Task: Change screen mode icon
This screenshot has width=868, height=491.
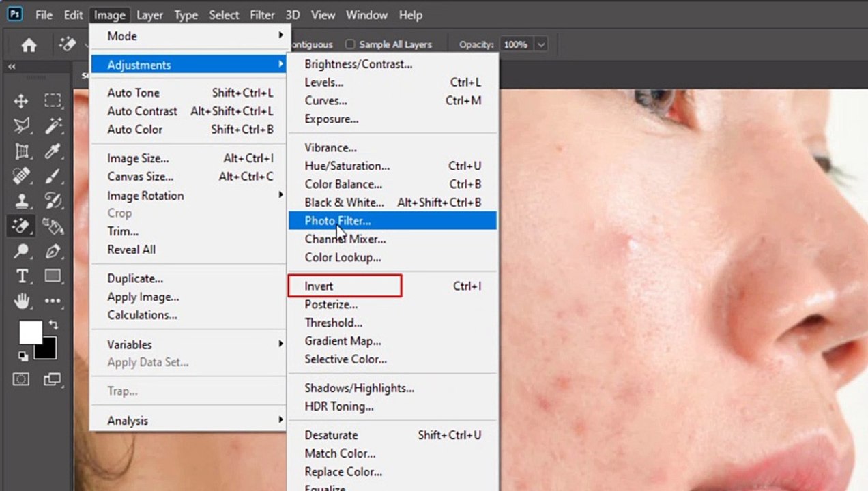Action: [53, 379]
